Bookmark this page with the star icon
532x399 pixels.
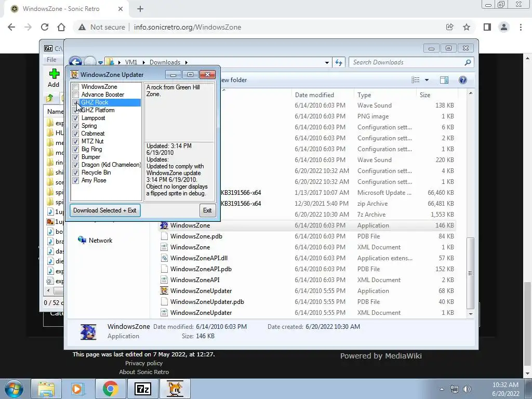pos(467,27)
